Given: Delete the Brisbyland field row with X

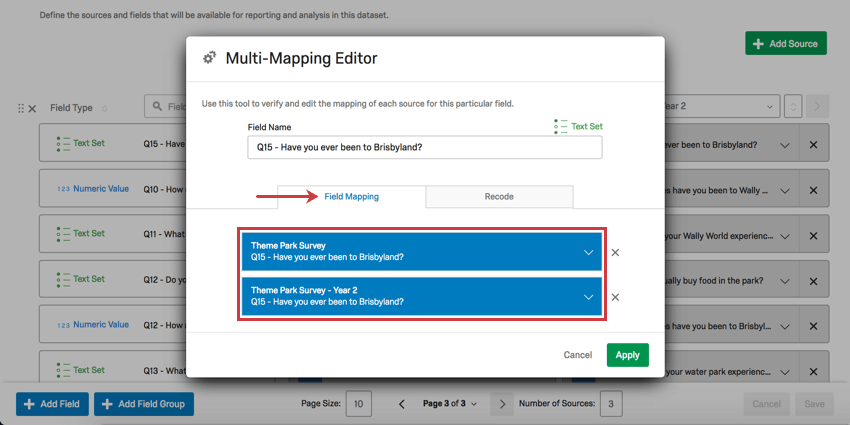Looking at the screenshot, I should click(813, 145).
